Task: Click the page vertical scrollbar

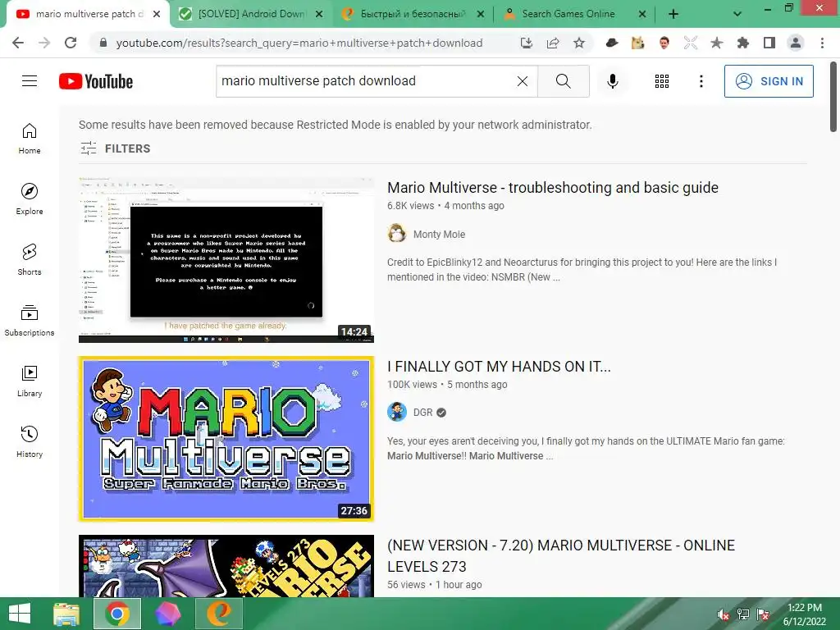Action: 833,97
